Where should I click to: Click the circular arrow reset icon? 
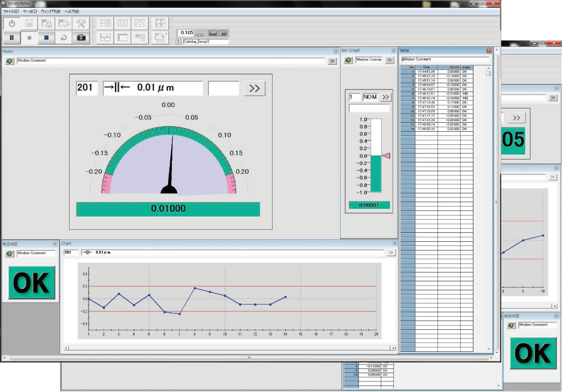(x=63, y=37)
